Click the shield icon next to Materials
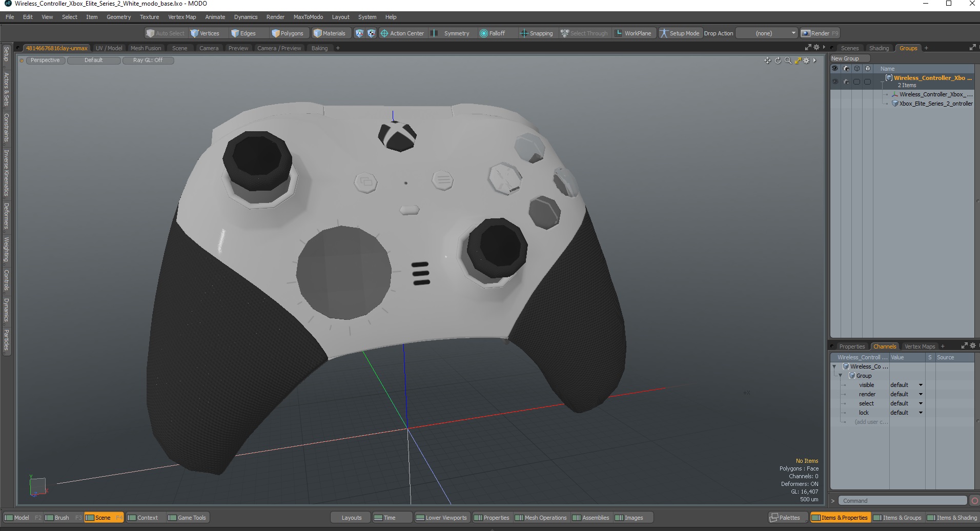980x531 pixels. click(359, 33)
